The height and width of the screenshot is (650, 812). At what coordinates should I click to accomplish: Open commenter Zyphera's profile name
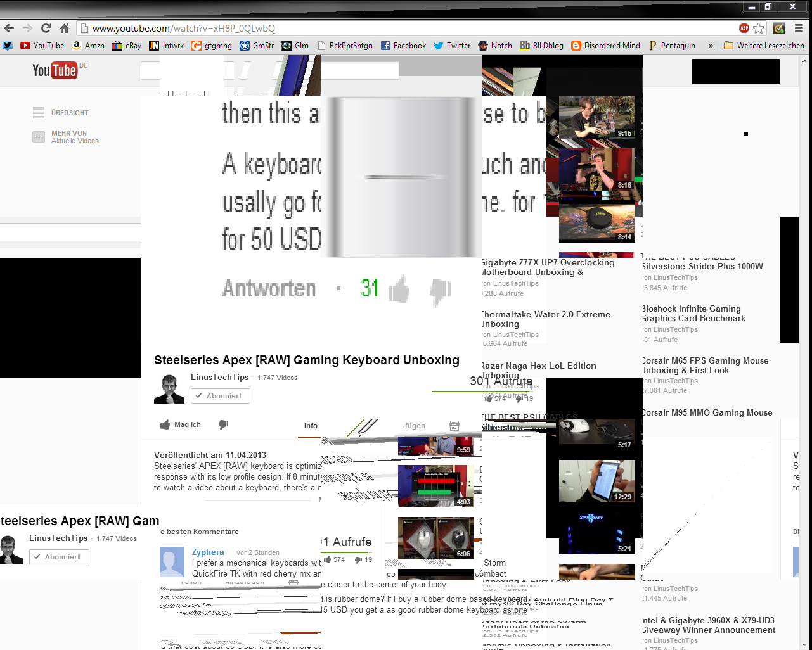pos(208,552)
